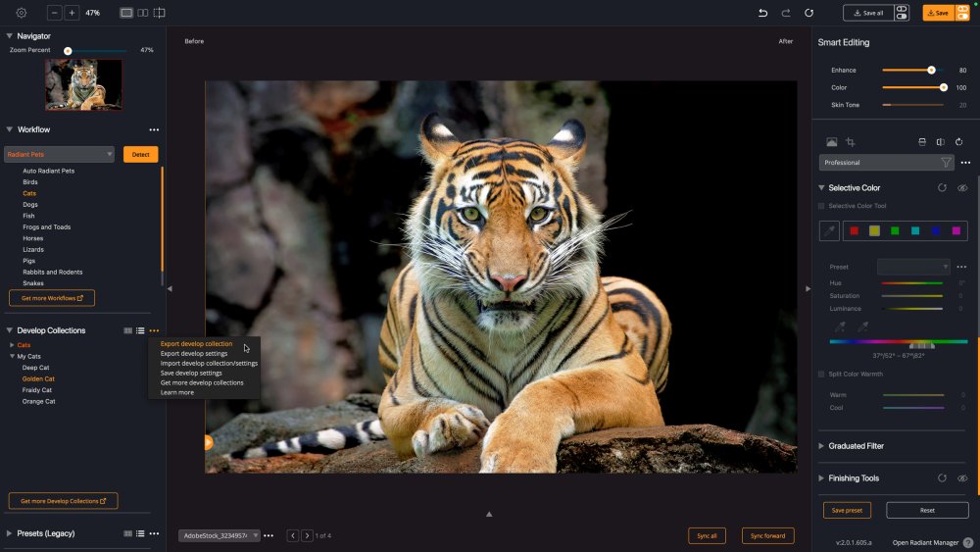Image resolution: width=980 pixels, height=552 pixels.
Task: Open the AdobeStock file name dropdown
Action: tap(220, 535)
